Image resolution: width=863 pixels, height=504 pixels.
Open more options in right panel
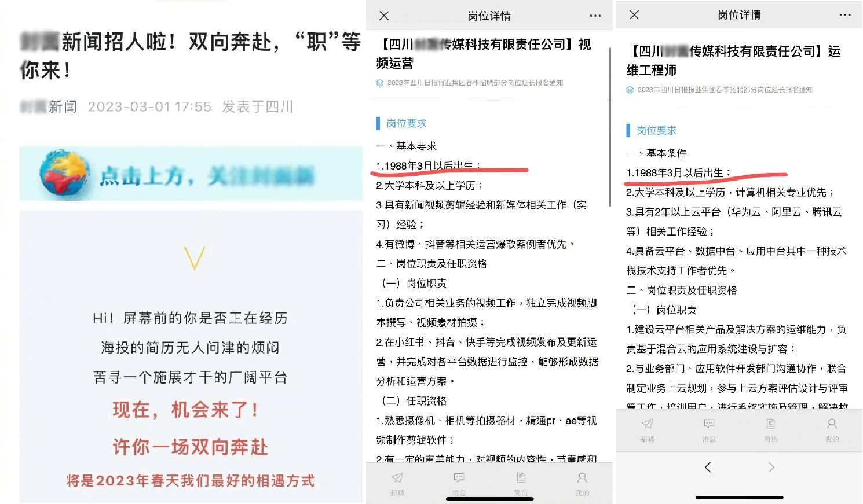click(x=845, y=14)
